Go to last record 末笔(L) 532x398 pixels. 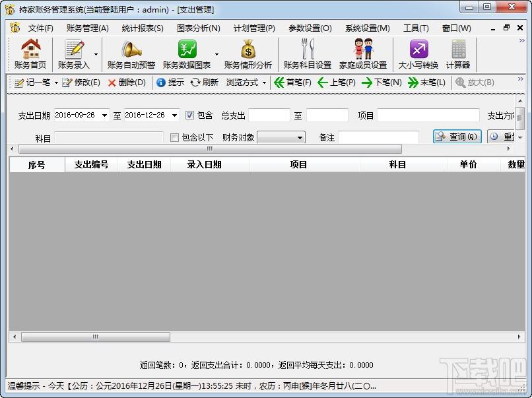point(427,83)
